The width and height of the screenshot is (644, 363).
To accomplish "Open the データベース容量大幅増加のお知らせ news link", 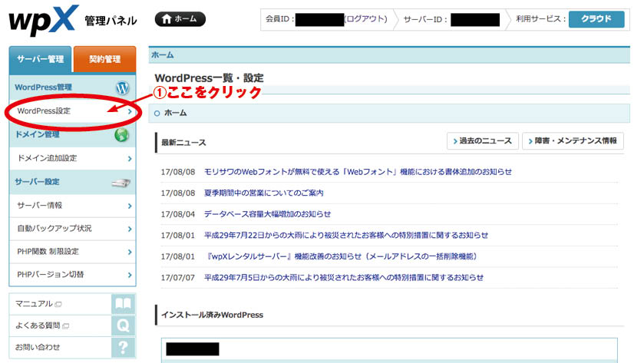I will 267,214.
